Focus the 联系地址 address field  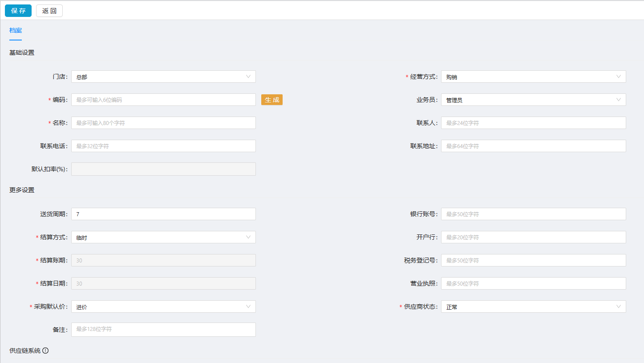533,146
